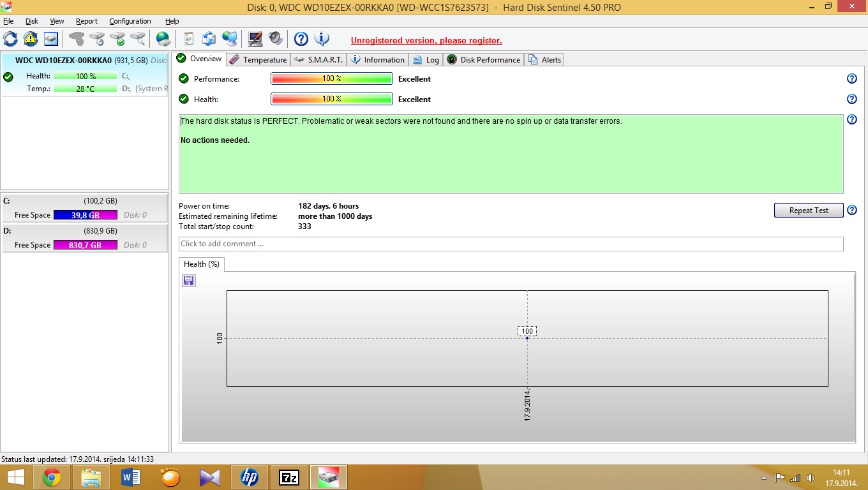Click help icon next to status text box
Screen dimensions: 868x490
coord(851,119)
